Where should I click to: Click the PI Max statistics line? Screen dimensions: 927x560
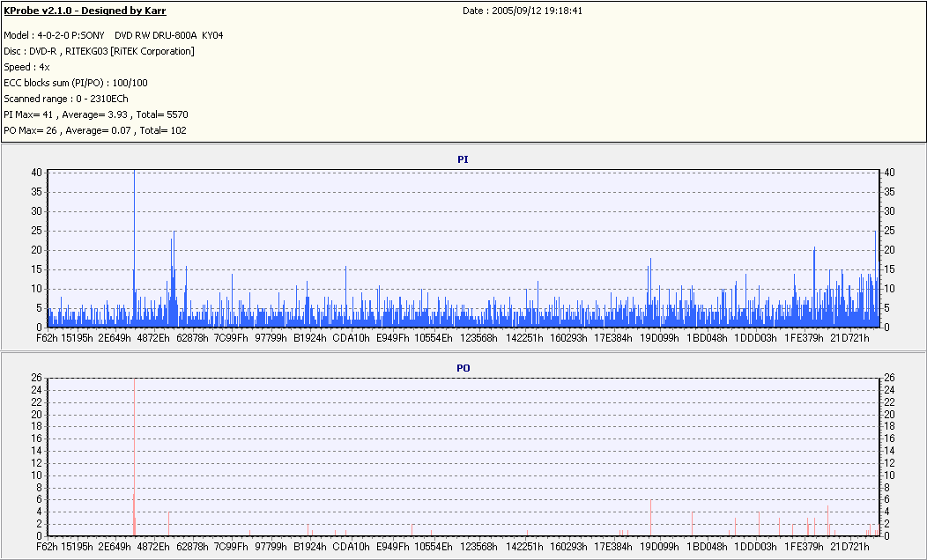point(96,114)
